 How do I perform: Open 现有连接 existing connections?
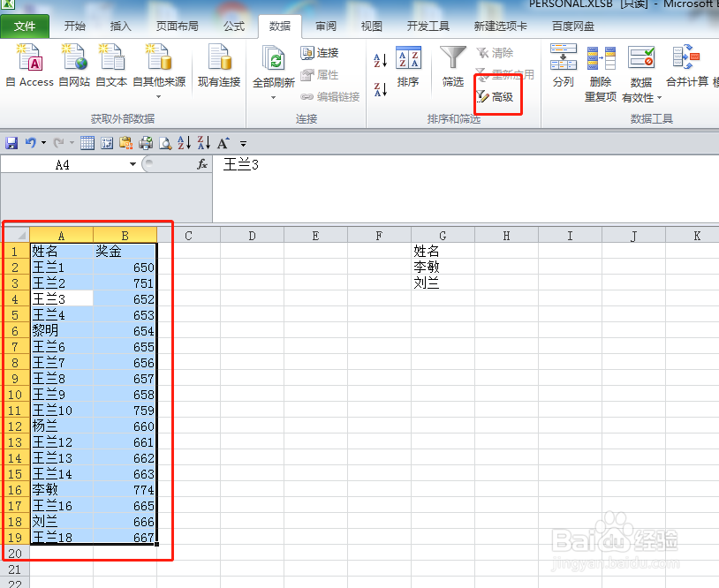[219, 65]
